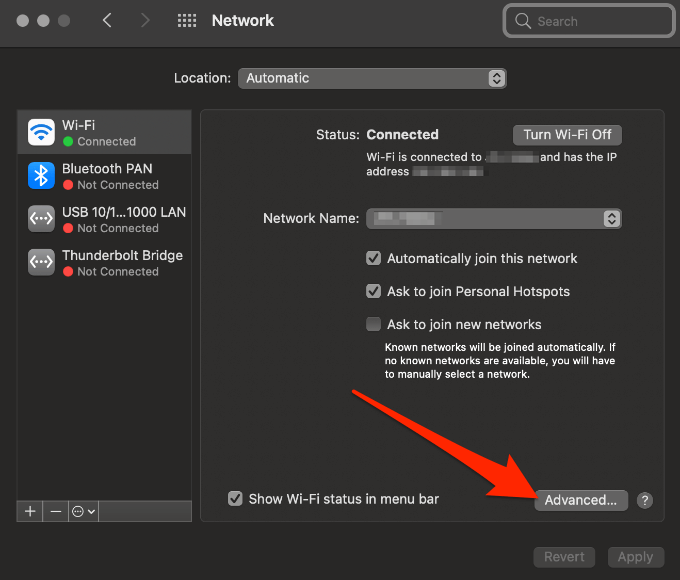
Task: Click the magnifying glass search icon
Action: click(x=523, y=21)
